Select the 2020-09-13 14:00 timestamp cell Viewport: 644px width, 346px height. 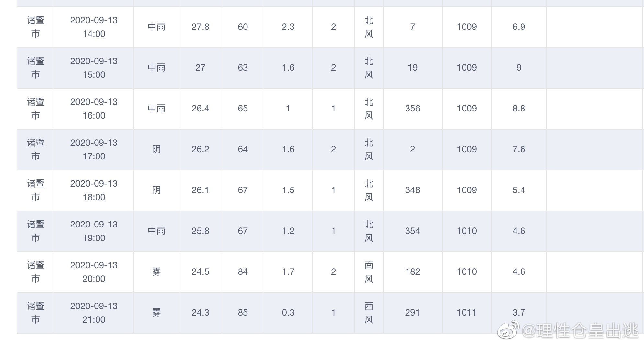click(94, 27)
